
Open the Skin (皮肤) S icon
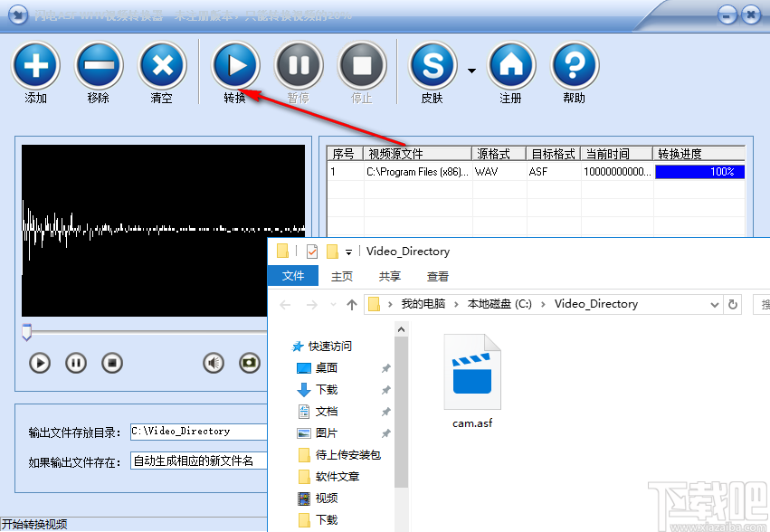[433, 65]
